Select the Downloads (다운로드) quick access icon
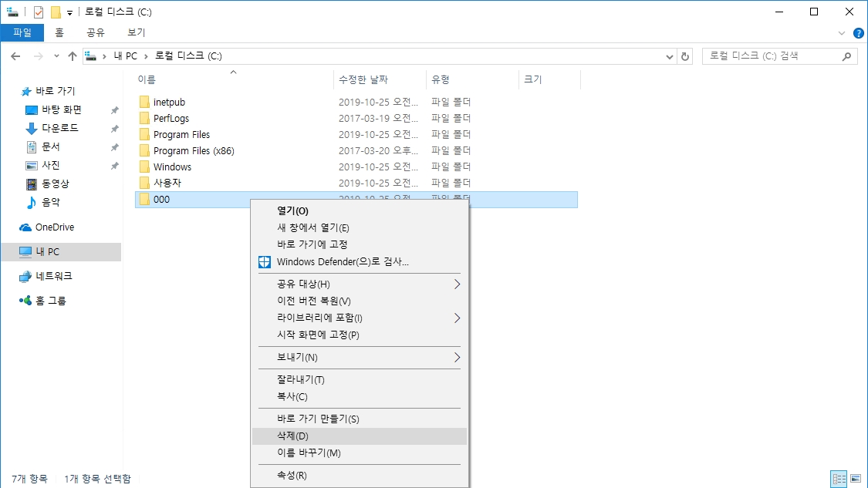868x488 pixels. pyautogui.click(x=32, y=129)
